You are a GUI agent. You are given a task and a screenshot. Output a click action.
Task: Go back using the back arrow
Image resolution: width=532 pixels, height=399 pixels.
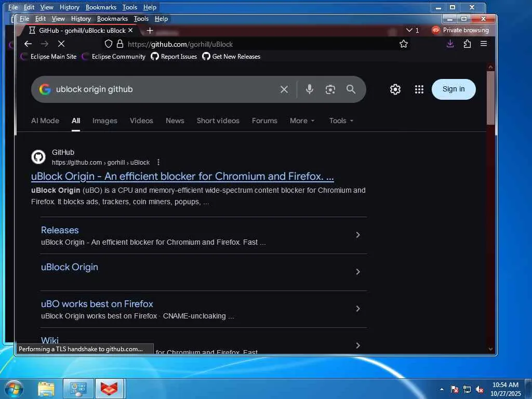[x=28, y=44]
